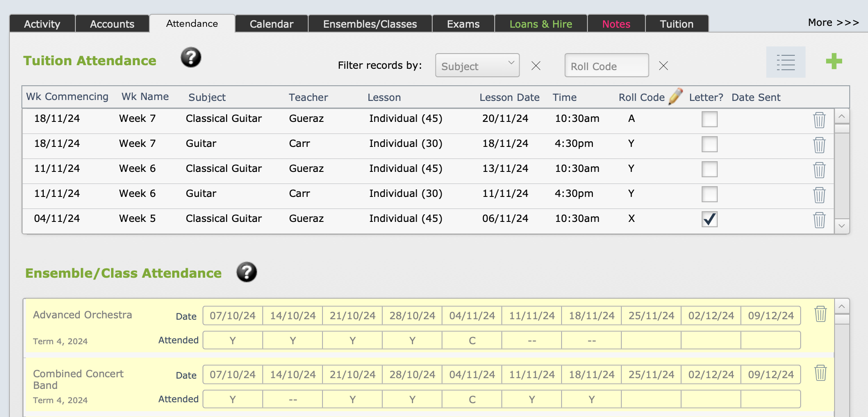Clear the Roll Code filter with the X icon
The height and width of the screenshot is (417, 868).
click(663, 66)
